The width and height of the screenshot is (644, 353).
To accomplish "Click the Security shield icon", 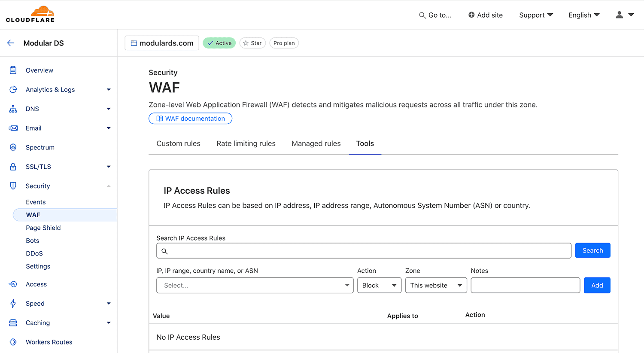I will point(13,186).
